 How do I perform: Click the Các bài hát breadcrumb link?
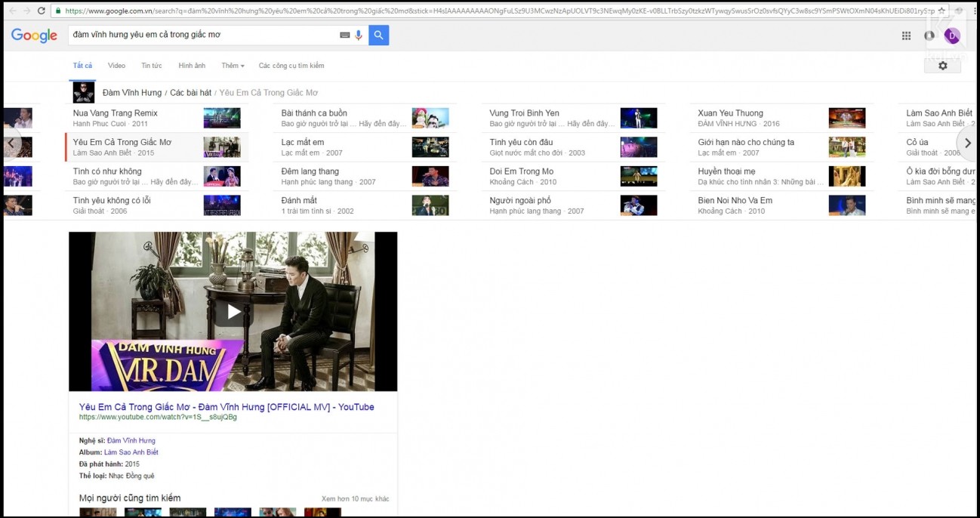point(190,93)
